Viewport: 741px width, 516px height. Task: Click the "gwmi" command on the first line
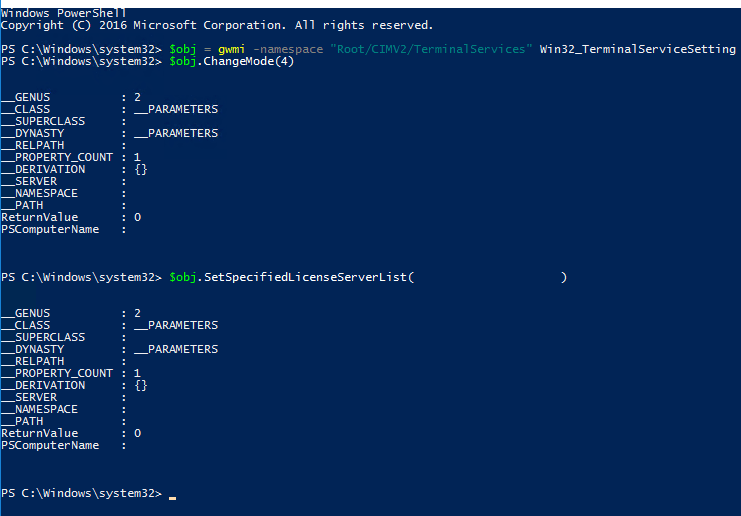pyautogui.click(x=231, y=49)
